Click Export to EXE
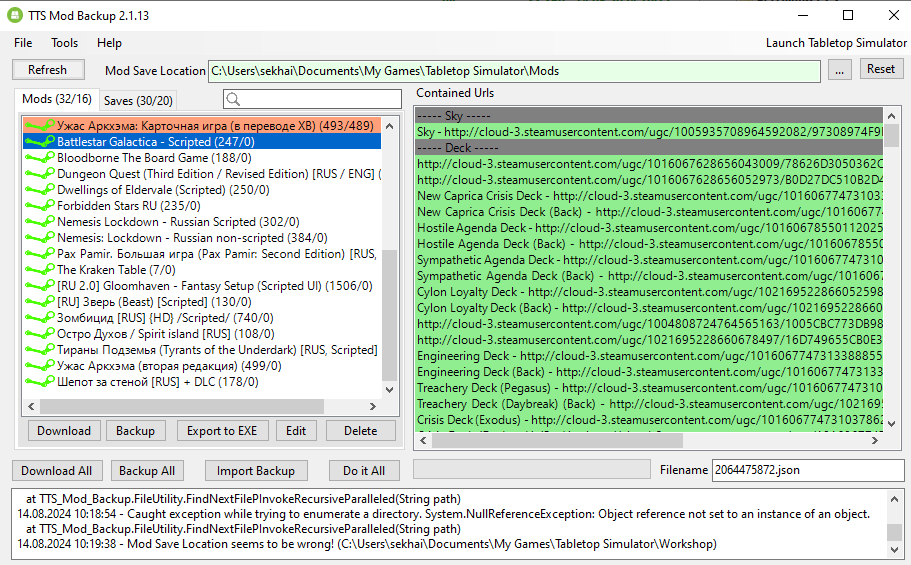 coord(222,431)
